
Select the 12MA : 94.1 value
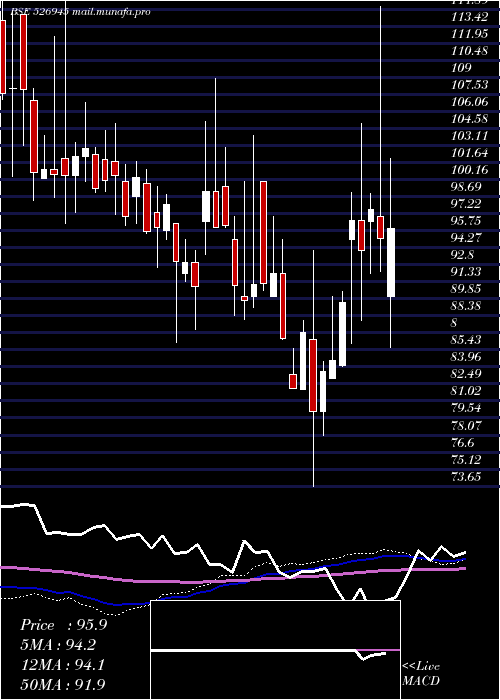(62, 665)
